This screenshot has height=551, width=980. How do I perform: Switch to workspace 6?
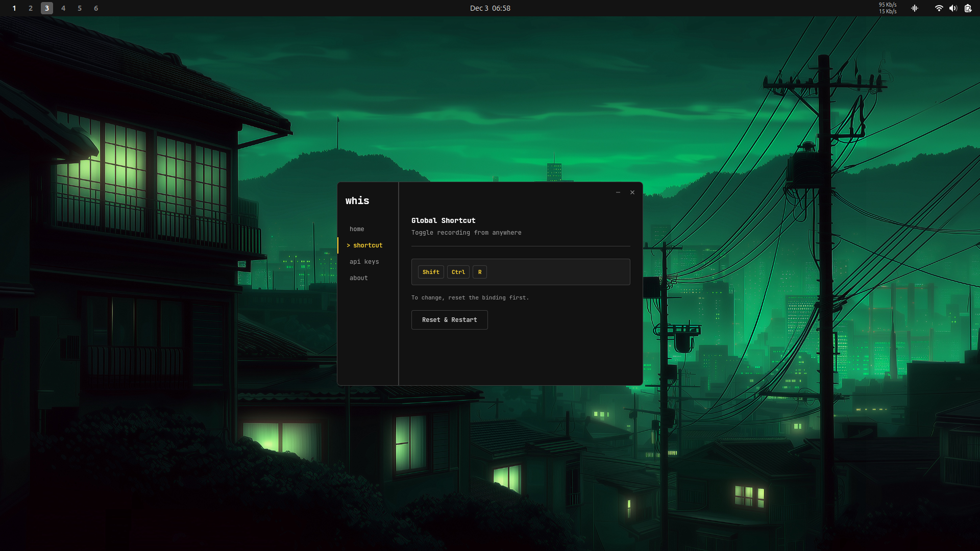point(96,8)
